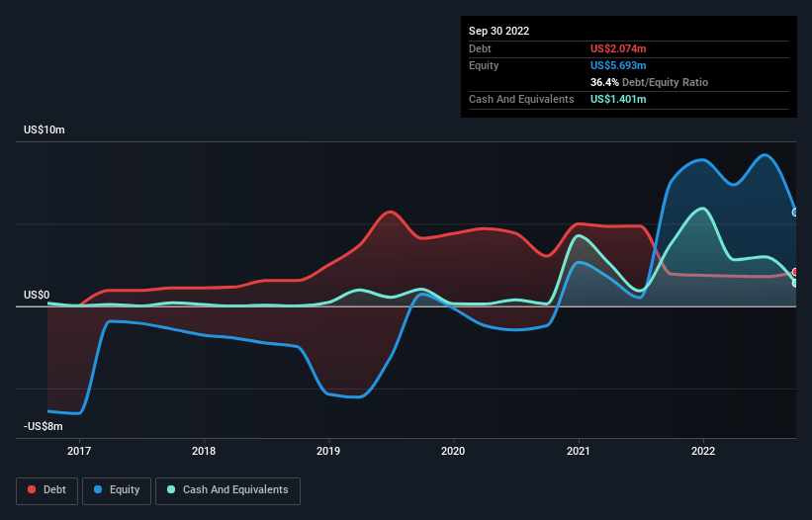Click the Sep 30 2022 tooltip date

[x=498, y=31]
